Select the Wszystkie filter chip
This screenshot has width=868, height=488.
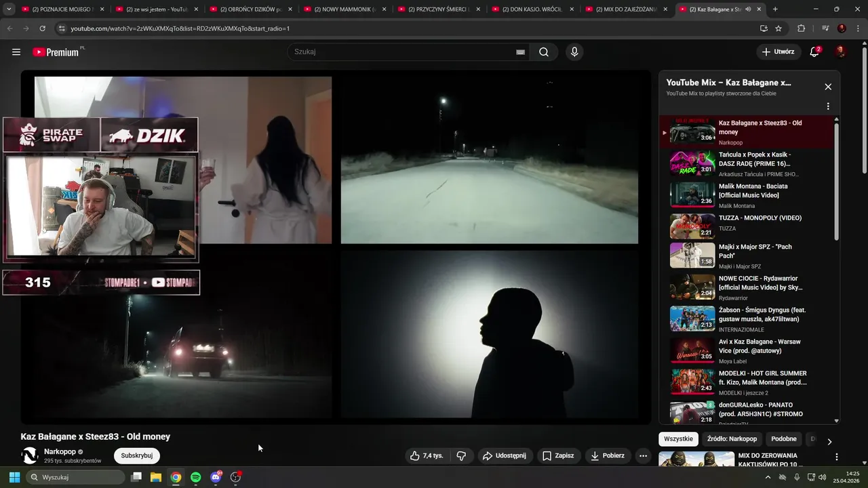(x=678, y=439)
